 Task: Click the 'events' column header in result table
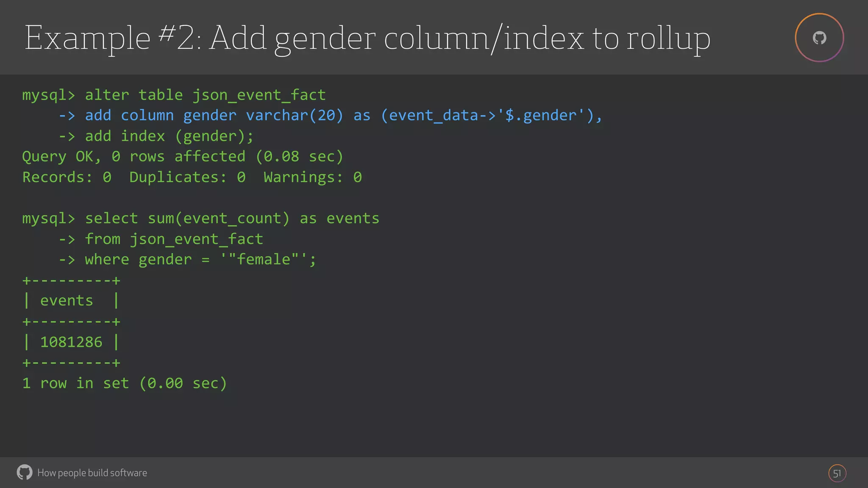pyautogui.click(x=67, y=301)
